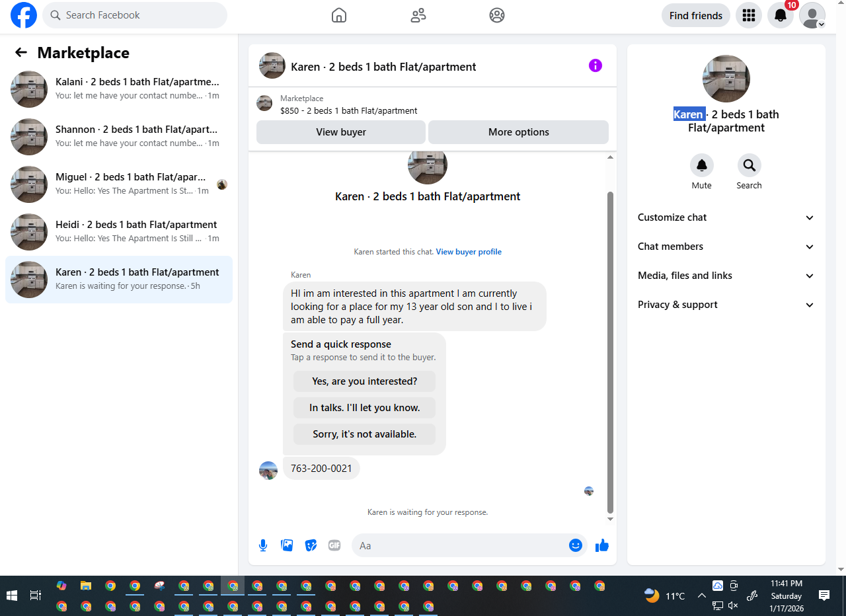The image size is (846, 616).
Task: Expand Media, files and links section
Action: pos(726,276)
